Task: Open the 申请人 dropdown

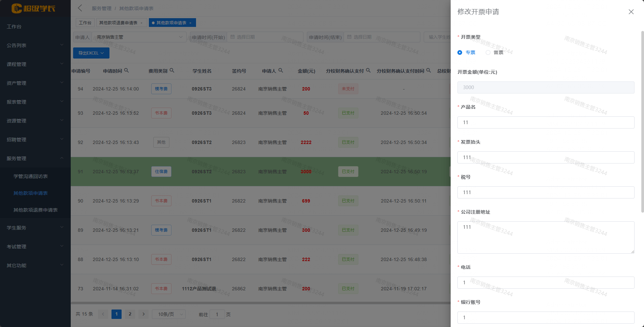Action: click(x=139, y=37)
